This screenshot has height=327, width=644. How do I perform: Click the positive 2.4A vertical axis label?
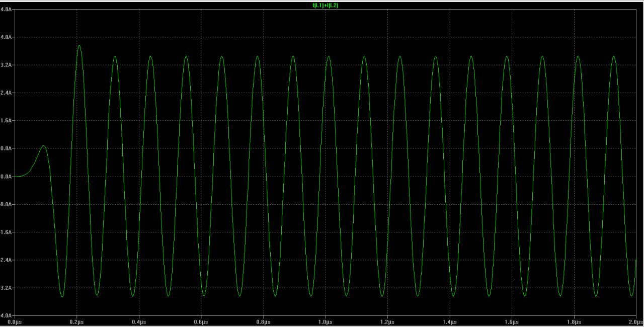(7, 93)
